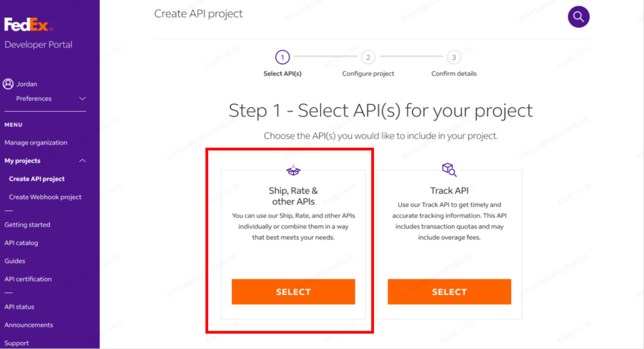Check the API status page
This screenshot has height=349, width=644.
[x=19, y=307]
